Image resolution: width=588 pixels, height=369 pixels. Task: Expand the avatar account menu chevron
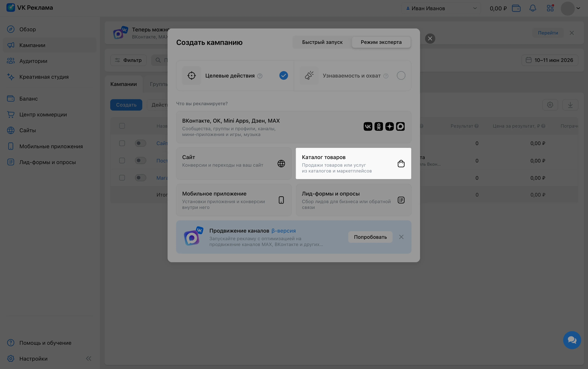(578, 8)
